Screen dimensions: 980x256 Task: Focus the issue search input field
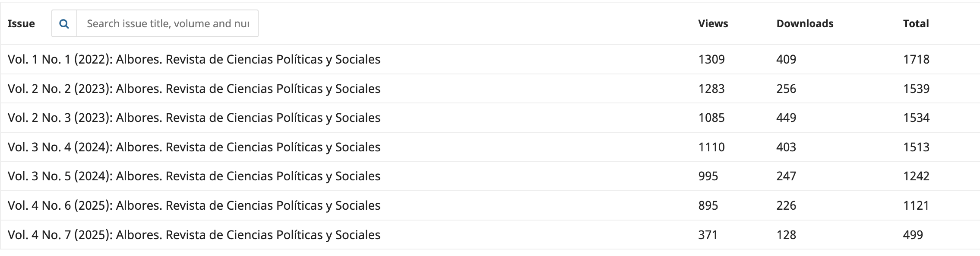(x=168, y=24)
